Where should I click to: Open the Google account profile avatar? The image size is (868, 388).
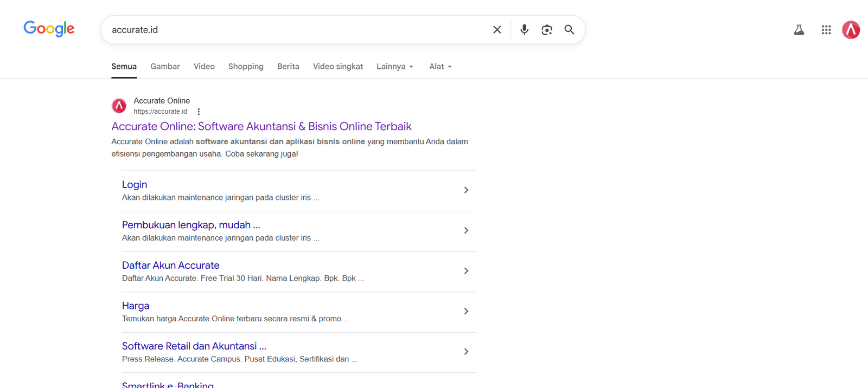click(851, 30)
